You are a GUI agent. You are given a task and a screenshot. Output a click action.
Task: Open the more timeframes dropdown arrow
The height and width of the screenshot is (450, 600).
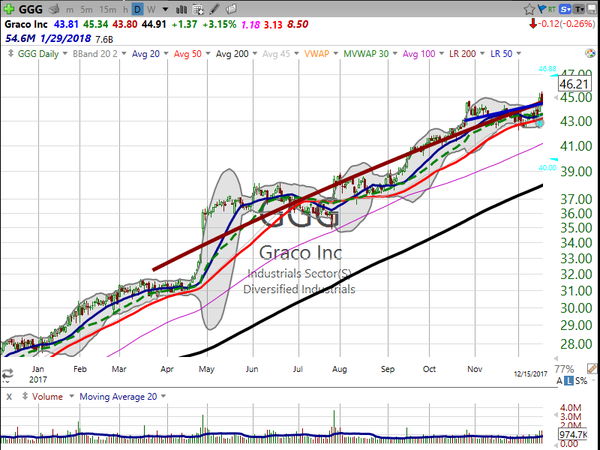(165, 10)
